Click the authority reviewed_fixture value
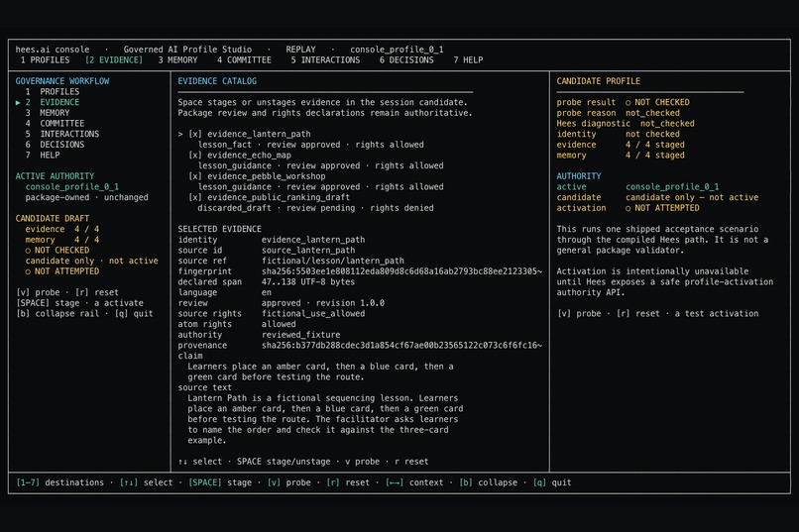Image resolution: width=799 pixels, height=532 pixels. tap(300, 335)
